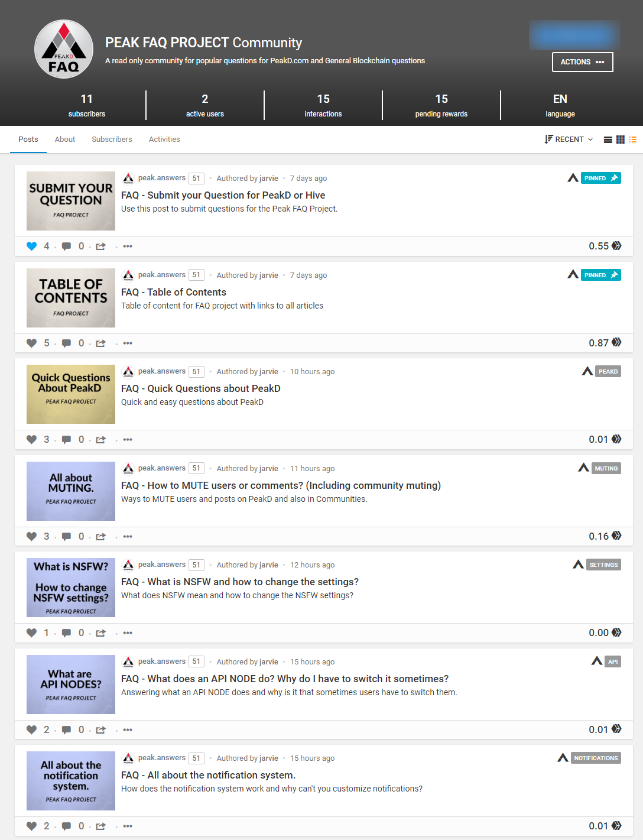
Task: Click heart on 'Quick Questions about PeakD' post
Action: [32, 440]
